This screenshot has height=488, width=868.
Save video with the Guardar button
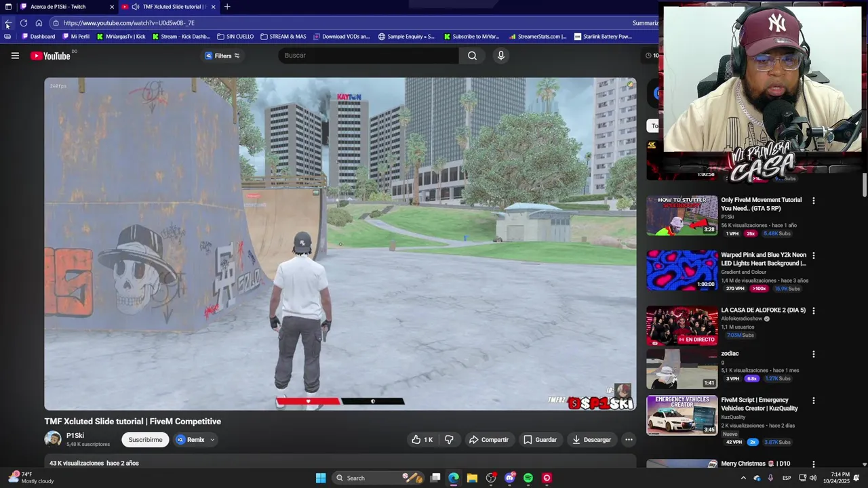[x=540, y=440]
